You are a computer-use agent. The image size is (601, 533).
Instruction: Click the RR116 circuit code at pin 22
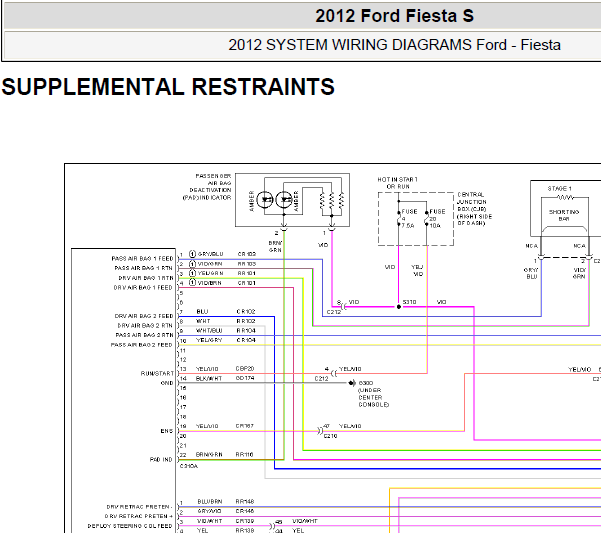click(245, 455)
